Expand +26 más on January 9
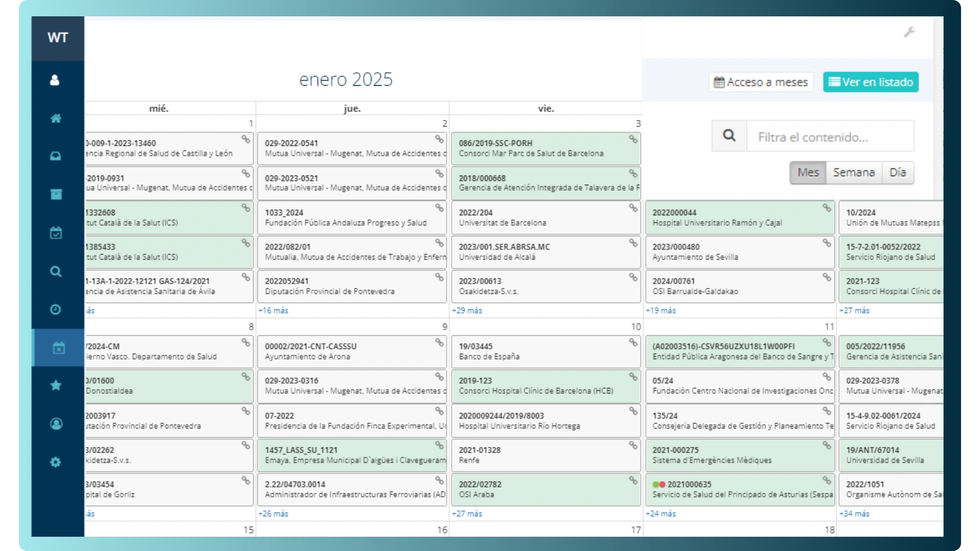980x551 pixels. click(273, 514)
